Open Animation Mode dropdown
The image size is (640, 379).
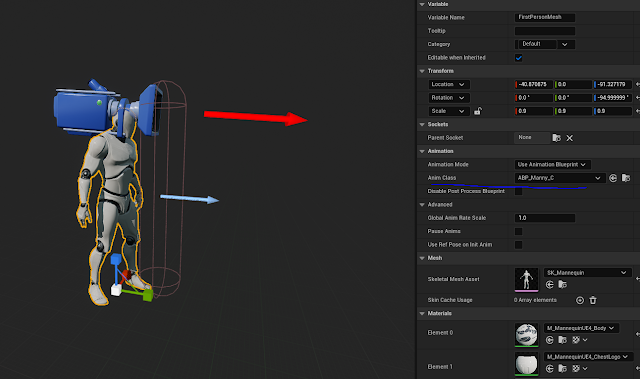coord(553,164)
